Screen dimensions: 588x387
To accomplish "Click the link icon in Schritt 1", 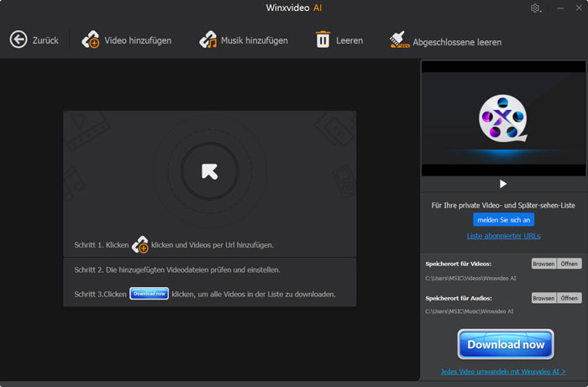I will coord(140,244).
